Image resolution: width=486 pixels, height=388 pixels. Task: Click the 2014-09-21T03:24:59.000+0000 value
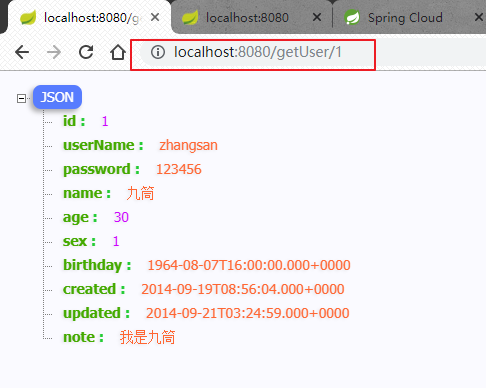click(x=248, y=313)
